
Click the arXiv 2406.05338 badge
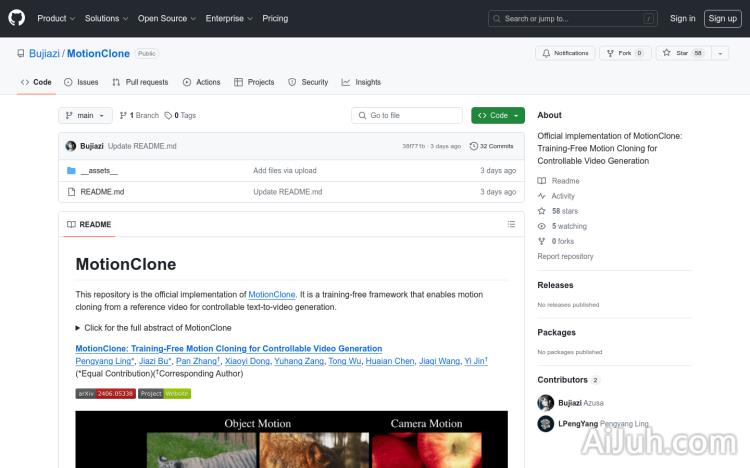pyautogui.click(x=105, y=393)
